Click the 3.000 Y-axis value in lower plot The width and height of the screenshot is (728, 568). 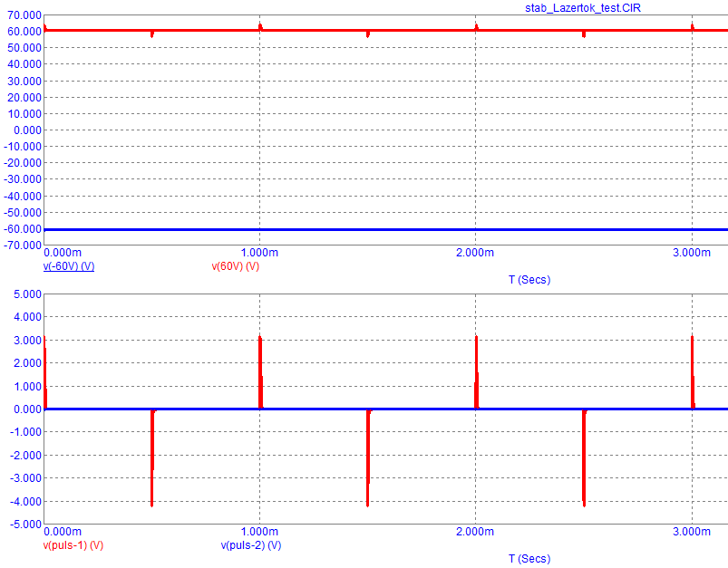pyautogui.click(x=28, y=340)
